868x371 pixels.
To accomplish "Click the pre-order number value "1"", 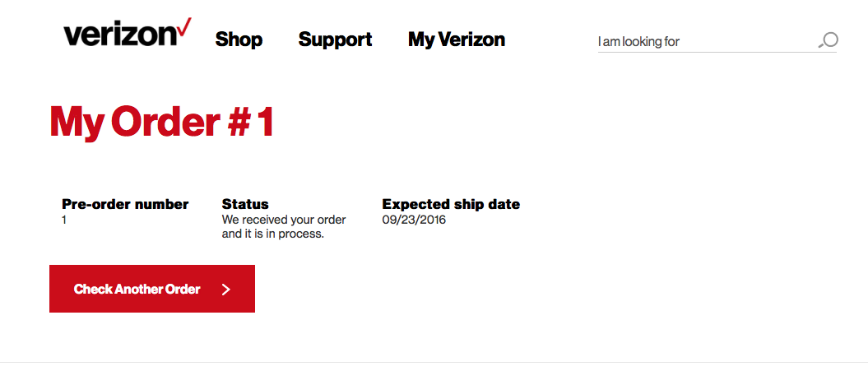I will click(x=65, y=220).
